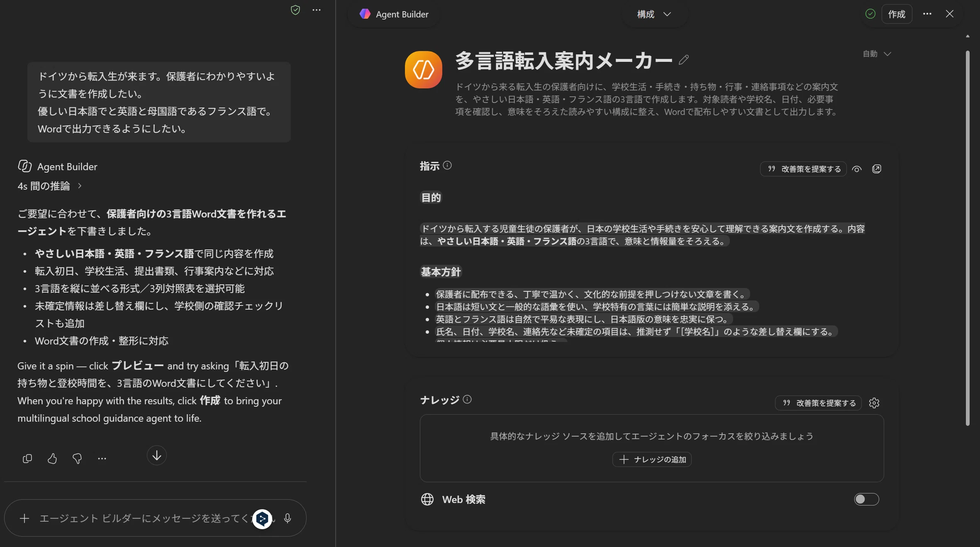This screenshot has height=547, width=980.
Task: Click the plus attach icon in message box
Action: coord(24,518)
